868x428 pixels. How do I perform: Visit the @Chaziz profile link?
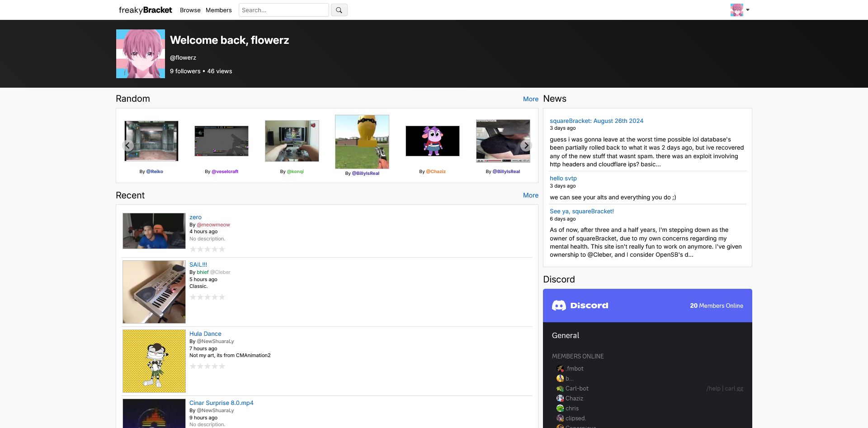point(436,172)
